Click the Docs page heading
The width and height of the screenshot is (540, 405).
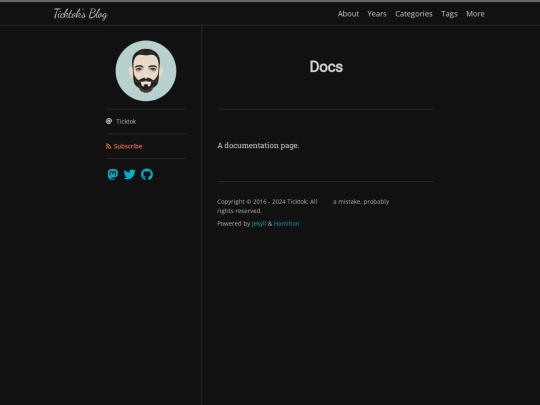(x=326, y=67)
